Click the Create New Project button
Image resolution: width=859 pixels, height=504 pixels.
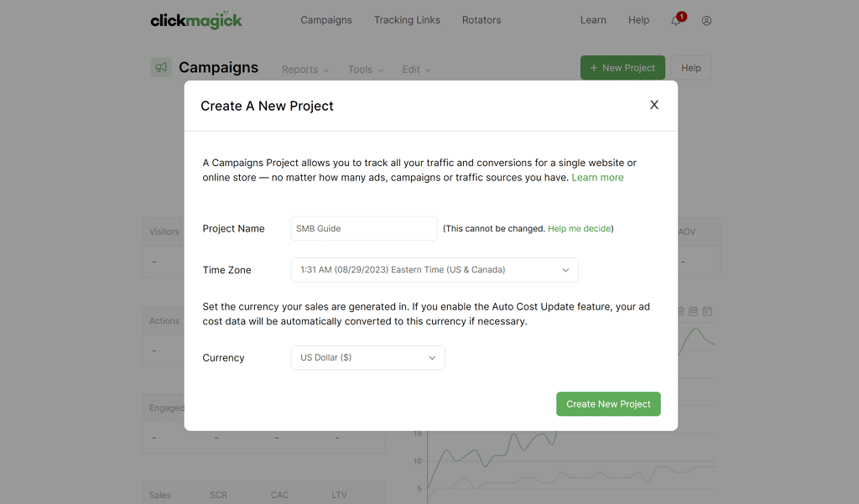tap(608, 403)
